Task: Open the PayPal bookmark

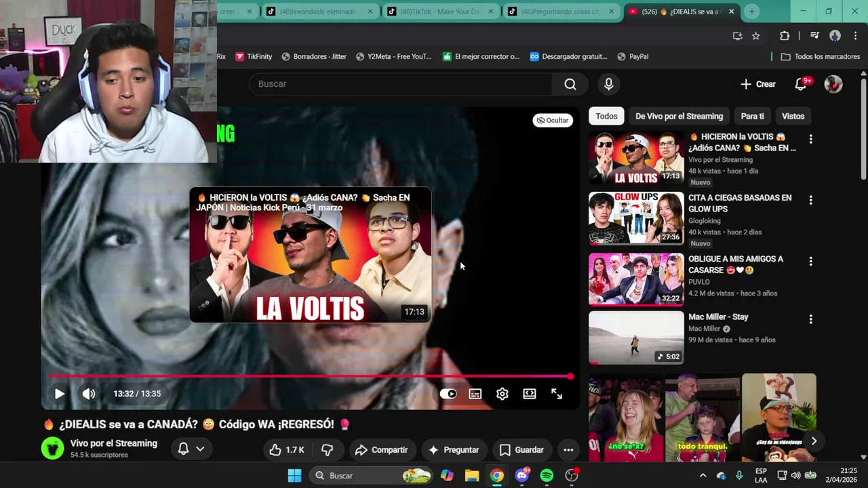Action: tap(633, 57)
